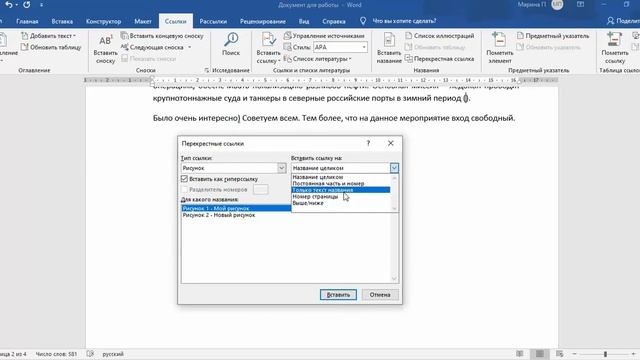Image resolution: width=640 pixels, height=360 pixels.
Task: Open the Рассылки tab
Action: tap(213, 21)
